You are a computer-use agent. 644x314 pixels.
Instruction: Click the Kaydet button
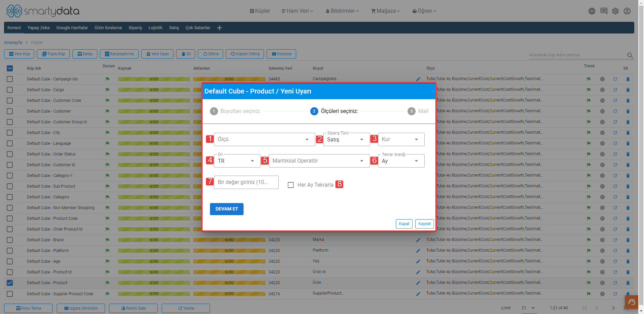[x=425, y=224]
